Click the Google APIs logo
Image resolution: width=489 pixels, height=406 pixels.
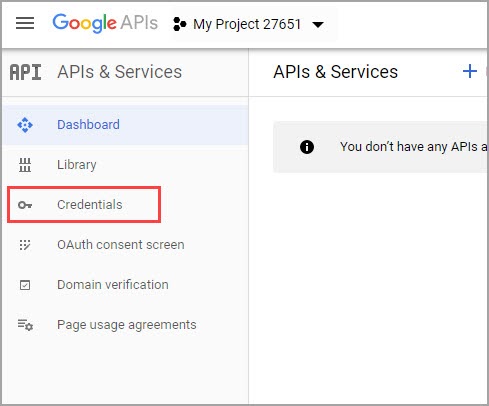105,23
